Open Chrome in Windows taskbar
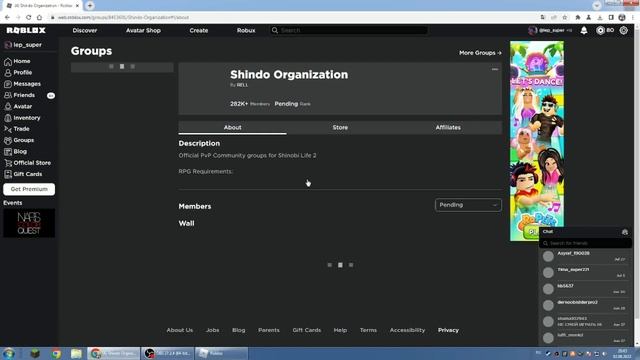Screen dimensions: 640x360 tap(56, 353)
